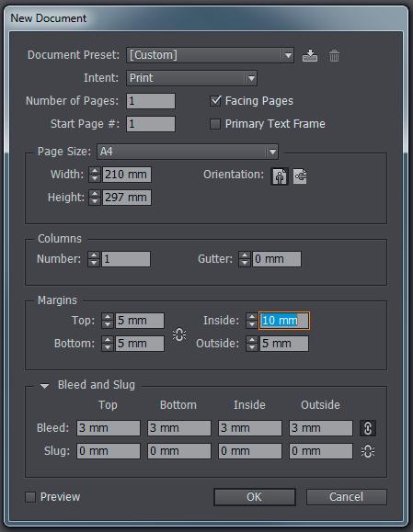Open the Intent dropdown
Image resolution: width=413 pixels, height=532 pixels.
tap(191, 78)
